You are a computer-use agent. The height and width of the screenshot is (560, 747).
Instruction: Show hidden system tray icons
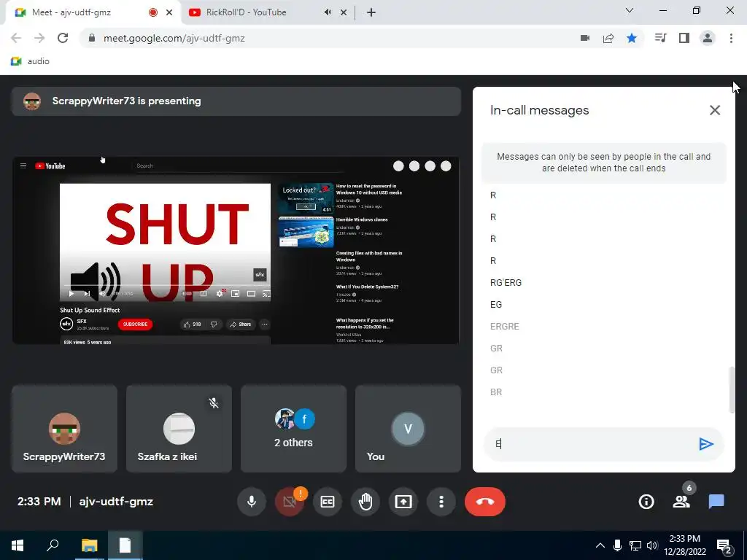pyautogui.click(x=600, y=545)
